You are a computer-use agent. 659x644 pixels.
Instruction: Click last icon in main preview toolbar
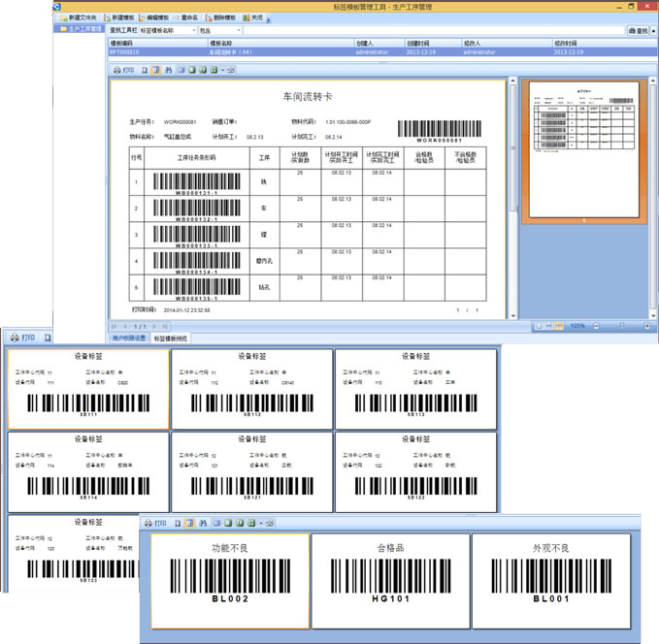click(x=231, y=70)
